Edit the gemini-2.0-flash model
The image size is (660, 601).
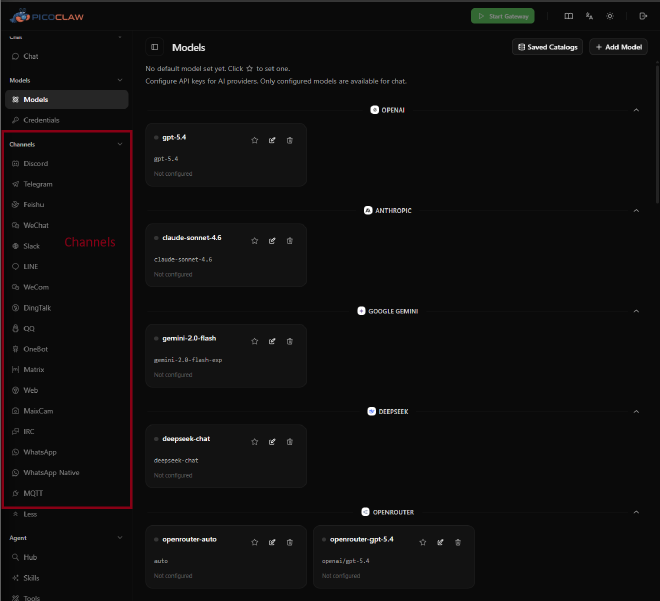point(272,341)
